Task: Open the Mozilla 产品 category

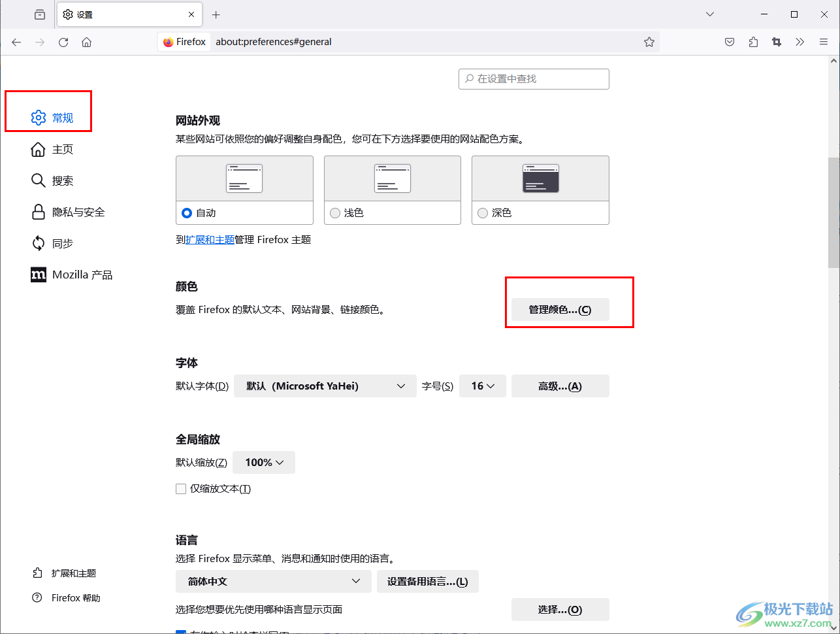Action: click(x=72, y=275)
